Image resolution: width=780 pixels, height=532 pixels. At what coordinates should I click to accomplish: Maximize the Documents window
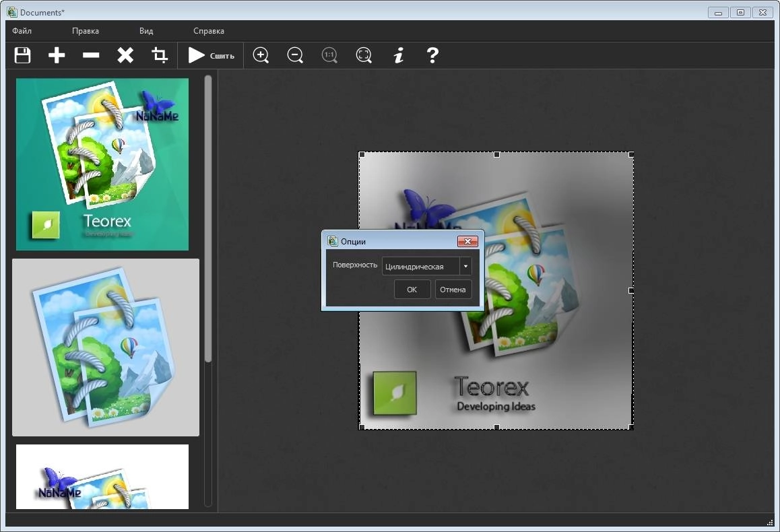(x=740, y=12)
